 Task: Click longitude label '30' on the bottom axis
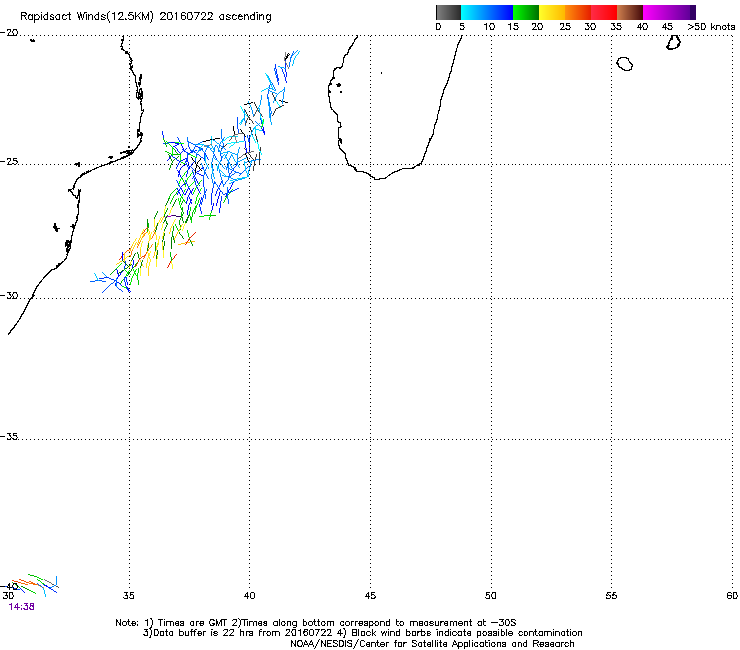(x=8, y=596)
